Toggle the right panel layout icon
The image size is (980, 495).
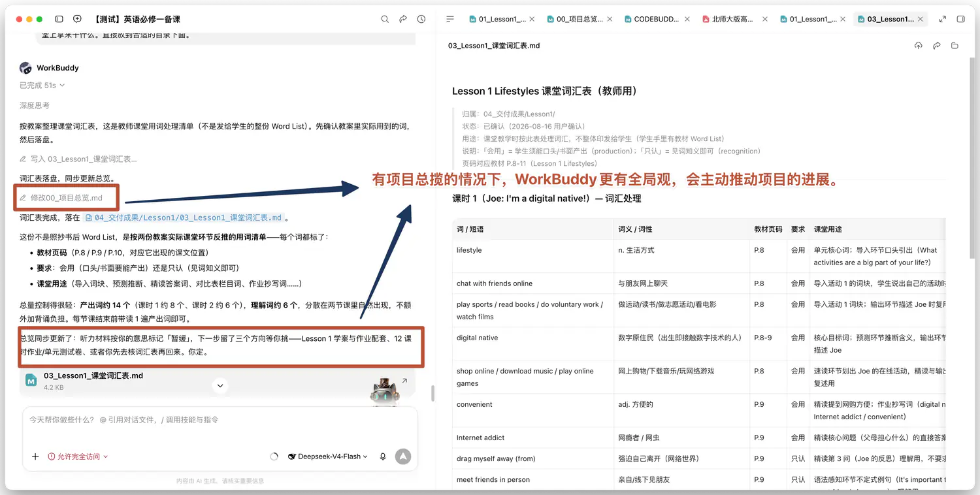pos(960,19)
